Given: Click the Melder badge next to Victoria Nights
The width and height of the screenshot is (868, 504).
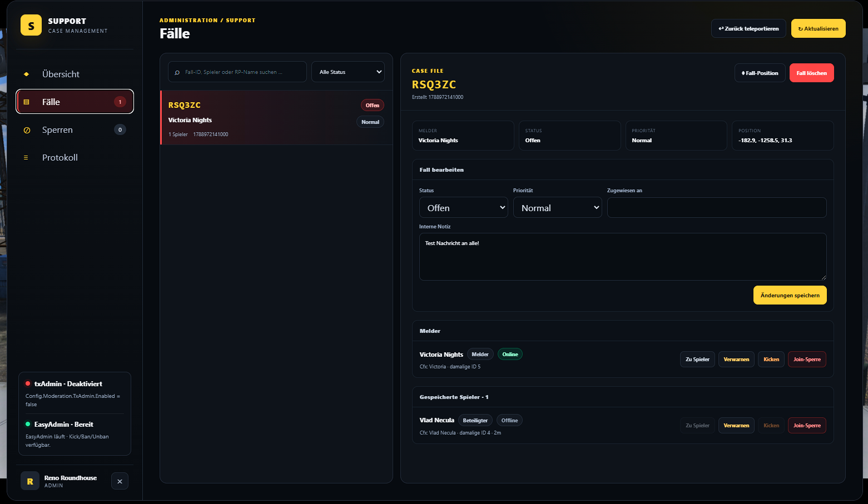Looking at the screenshot, I should (x=480, y=354).
